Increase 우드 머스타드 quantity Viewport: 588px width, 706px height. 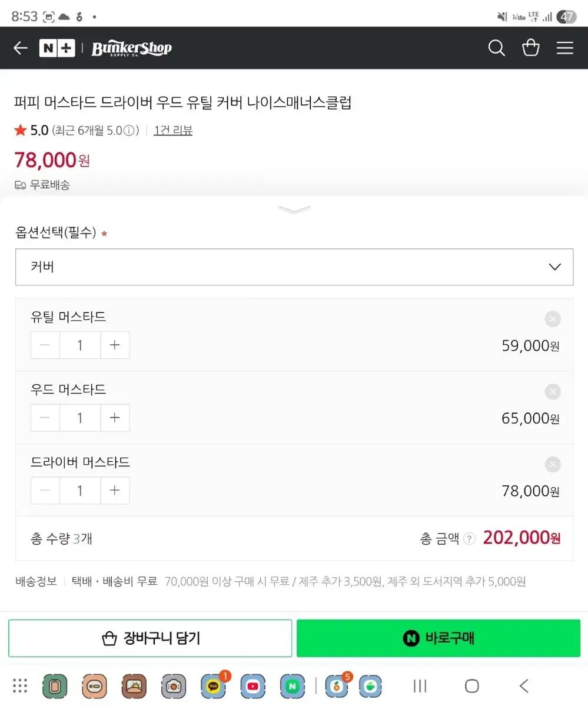coord(115,418)
